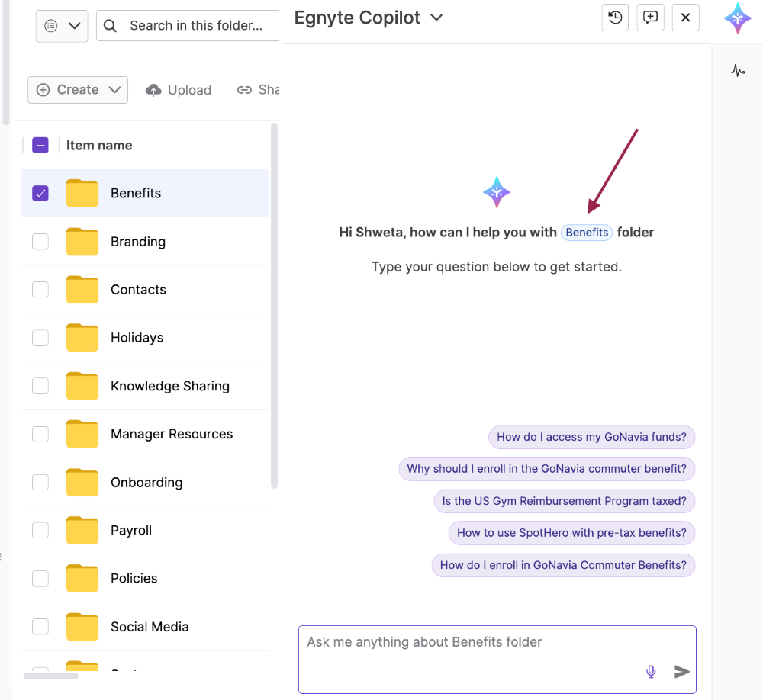Open the Onboarding folder icon
763x700 pixels.
pyautogui.click(x=82, y=482)
